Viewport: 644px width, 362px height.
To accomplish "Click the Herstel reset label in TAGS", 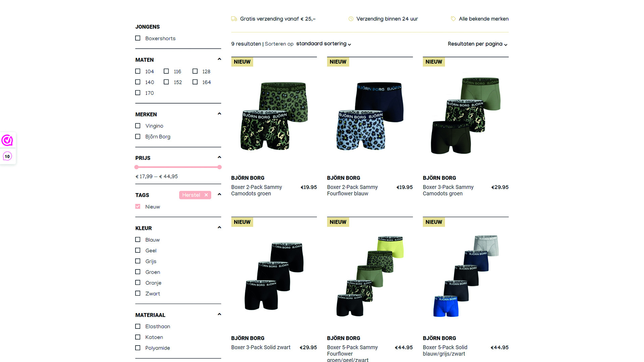I will [191, 195].
